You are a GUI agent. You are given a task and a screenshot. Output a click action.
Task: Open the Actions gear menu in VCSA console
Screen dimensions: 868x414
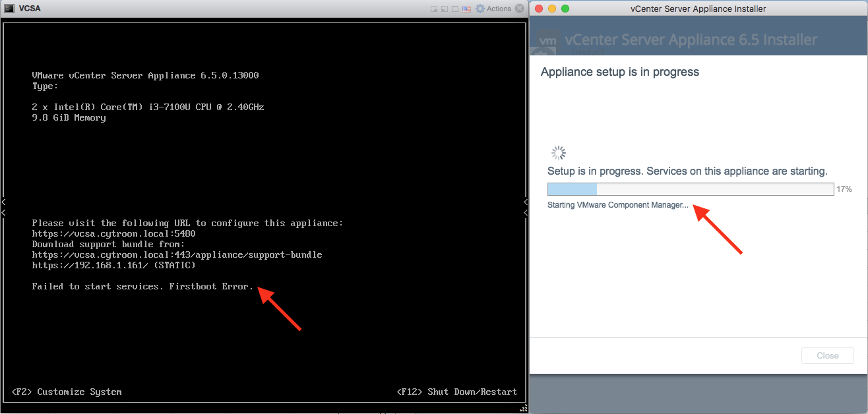point(493,9)
